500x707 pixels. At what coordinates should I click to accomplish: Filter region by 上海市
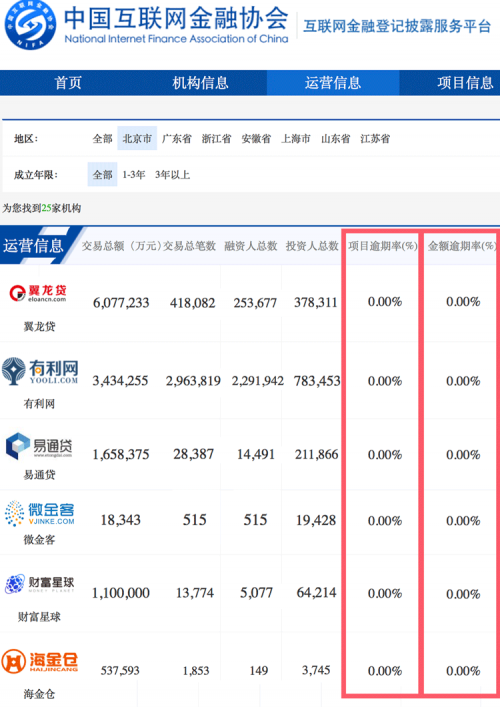coord(296,138)
